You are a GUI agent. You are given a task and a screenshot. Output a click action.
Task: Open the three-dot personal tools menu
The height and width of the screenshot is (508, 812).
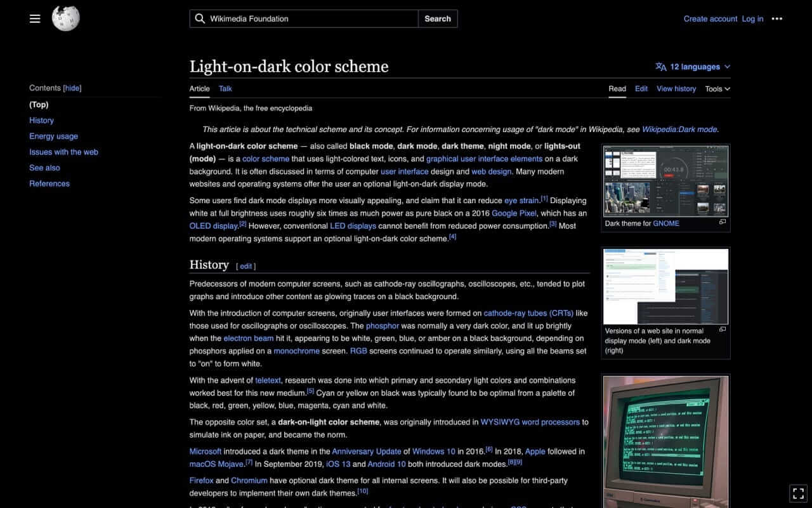(777, 18)
